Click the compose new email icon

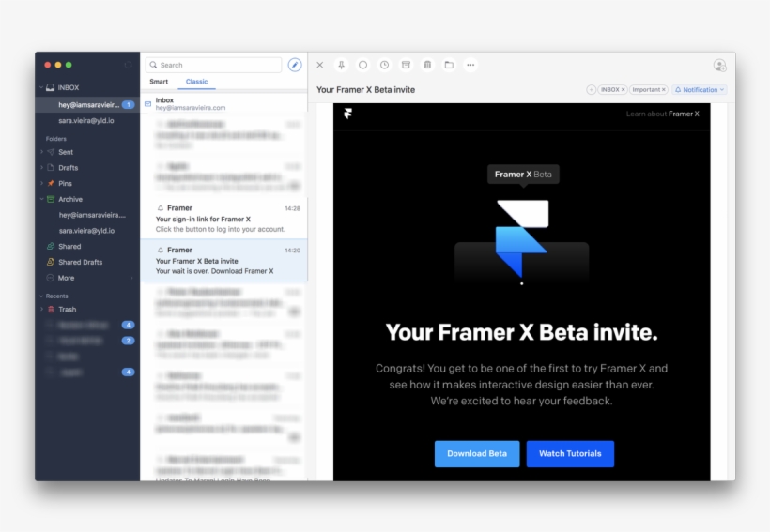click(x=295, y=65)
